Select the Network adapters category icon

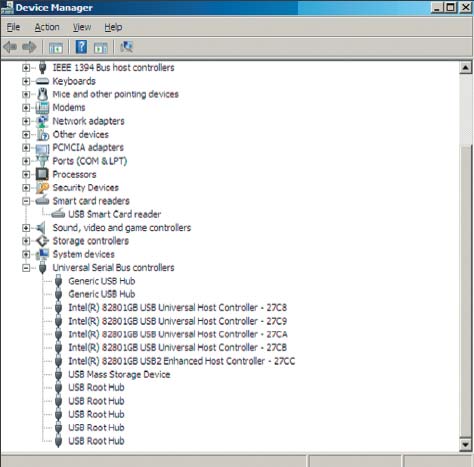click(42, 121)
